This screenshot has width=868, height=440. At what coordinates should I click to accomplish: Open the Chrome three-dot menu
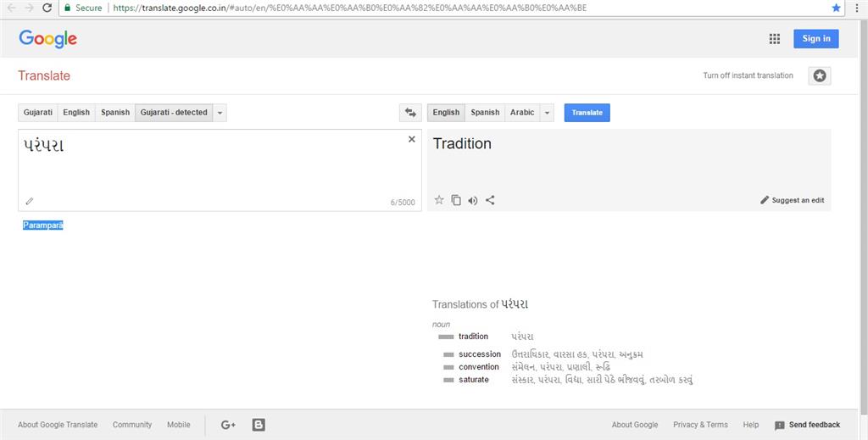857,8
